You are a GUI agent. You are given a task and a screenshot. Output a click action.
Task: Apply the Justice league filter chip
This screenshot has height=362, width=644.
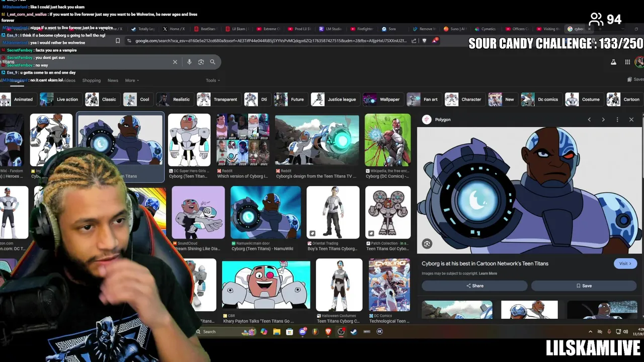tap(335, 100)
